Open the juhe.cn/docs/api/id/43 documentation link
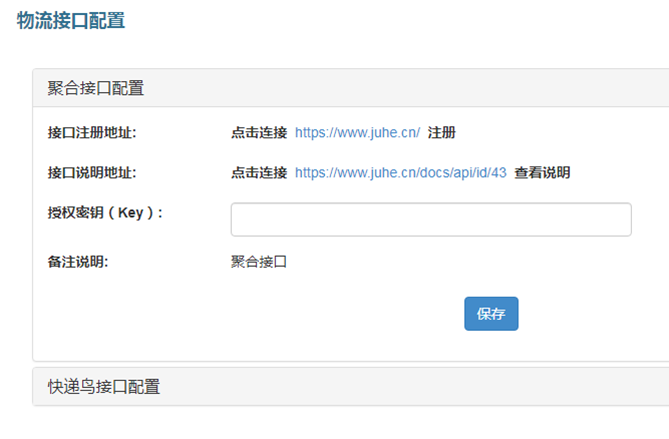The height and width of the screenshot is (439, 669). 401,173
